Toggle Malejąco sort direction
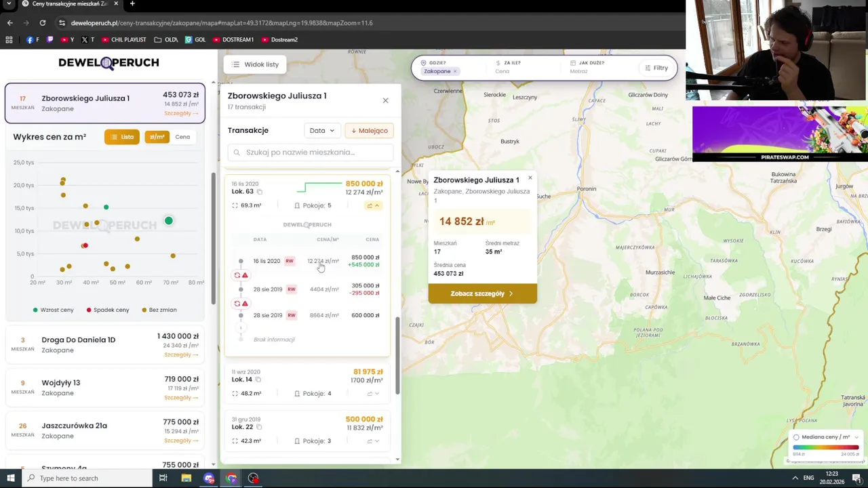 pyautogui.click(x=369, y=131)
